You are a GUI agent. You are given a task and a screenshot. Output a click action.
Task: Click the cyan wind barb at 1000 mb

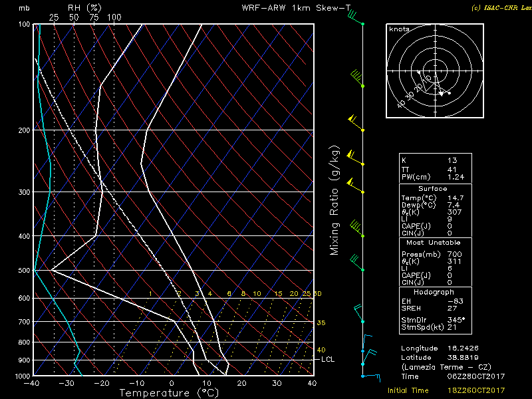coord(371,377)
